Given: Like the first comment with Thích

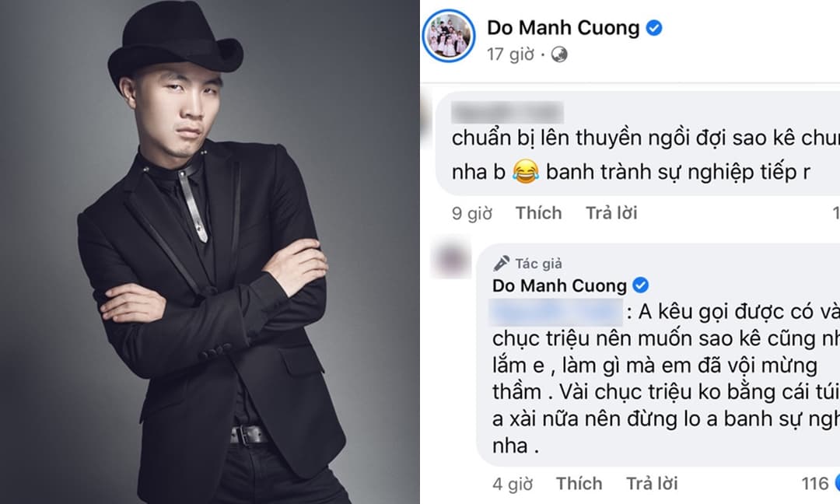Looking at the screenshot, I should coord(538,213).
